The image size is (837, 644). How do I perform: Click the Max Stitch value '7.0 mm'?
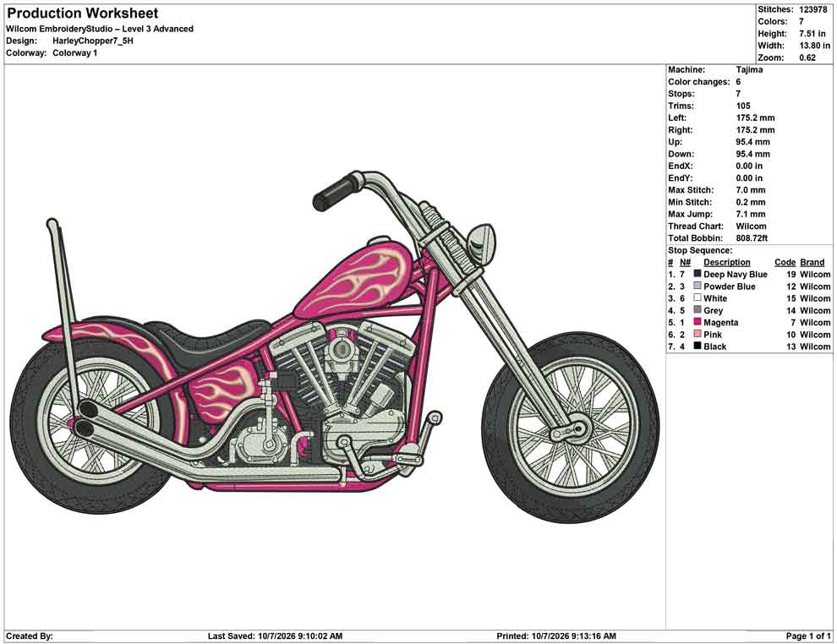pos(751,190)
